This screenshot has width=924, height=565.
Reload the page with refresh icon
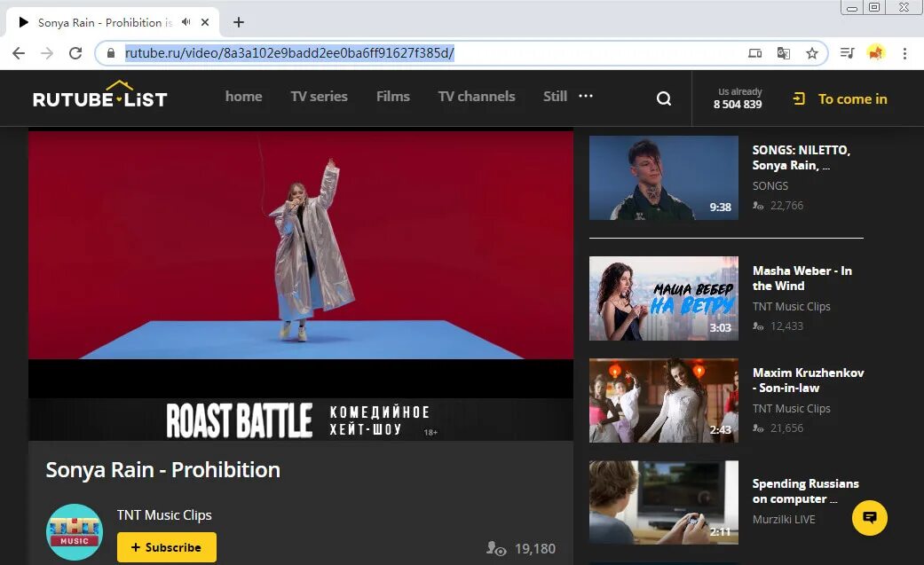(75, 53)
